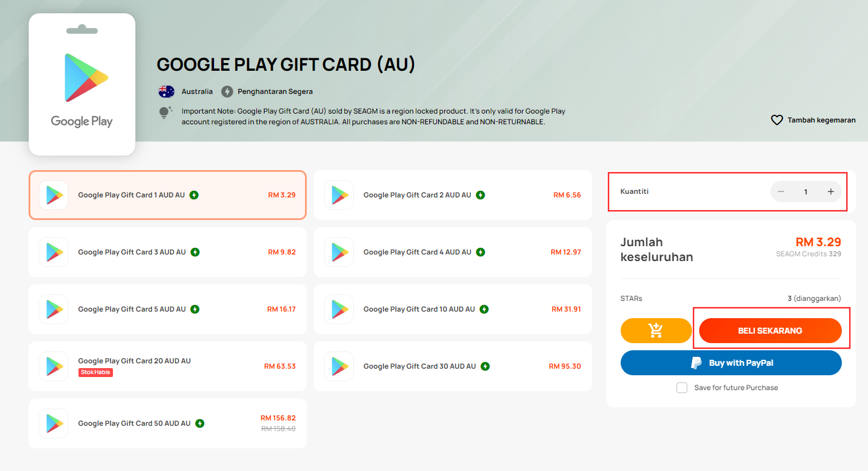The height and width of the screenshot is (471, 868).
Task: Click the Play icon on 3 AUD card
Action: click(x=54, y=252)
